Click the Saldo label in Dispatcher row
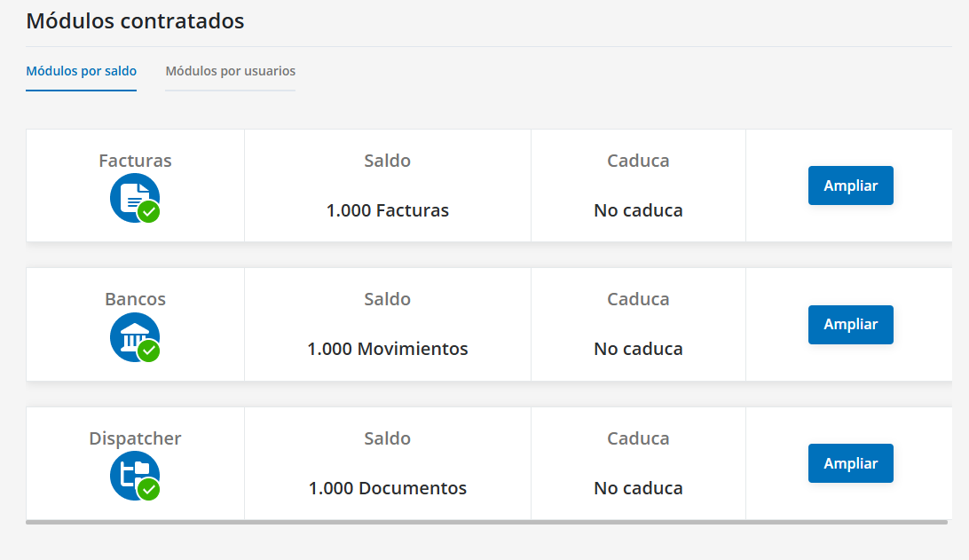The image size is (969, 560). [388, 438]
